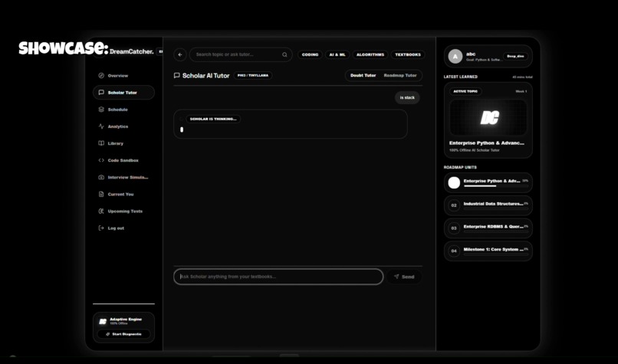This screenshot has height=364, width=618.
Task: Switch to Roadmap Tutor mode
Action: pyautogui.click(x=400, y=75)
